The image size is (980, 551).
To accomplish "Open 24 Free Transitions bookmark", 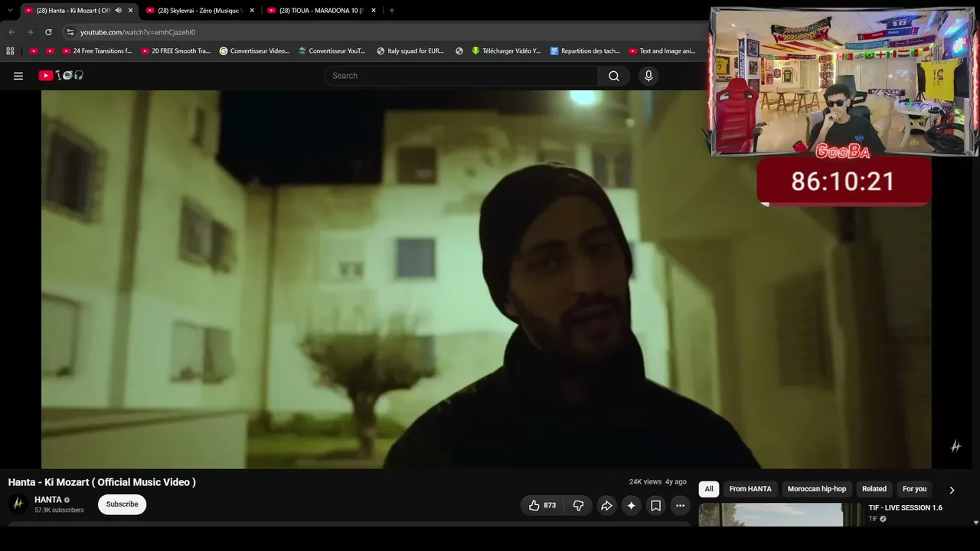I will [96, 51].
